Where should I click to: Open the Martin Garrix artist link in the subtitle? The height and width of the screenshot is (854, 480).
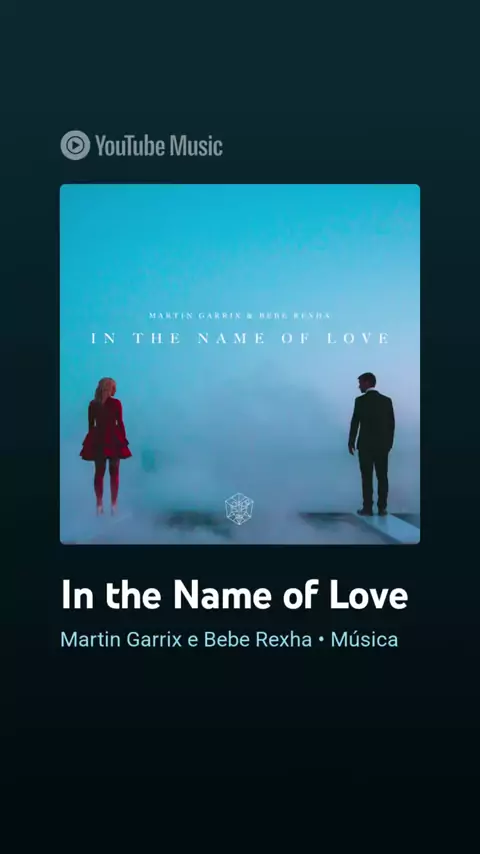(x=121, y=639)
